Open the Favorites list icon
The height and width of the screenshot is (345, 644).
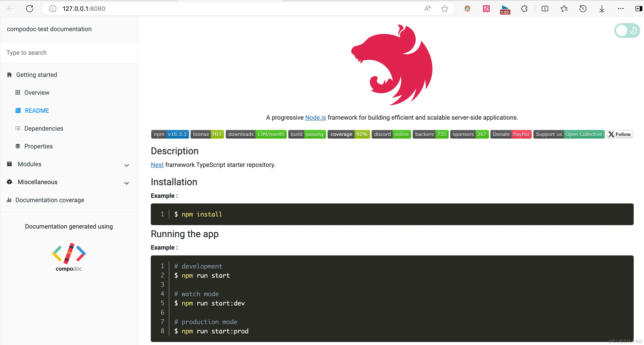564,9
